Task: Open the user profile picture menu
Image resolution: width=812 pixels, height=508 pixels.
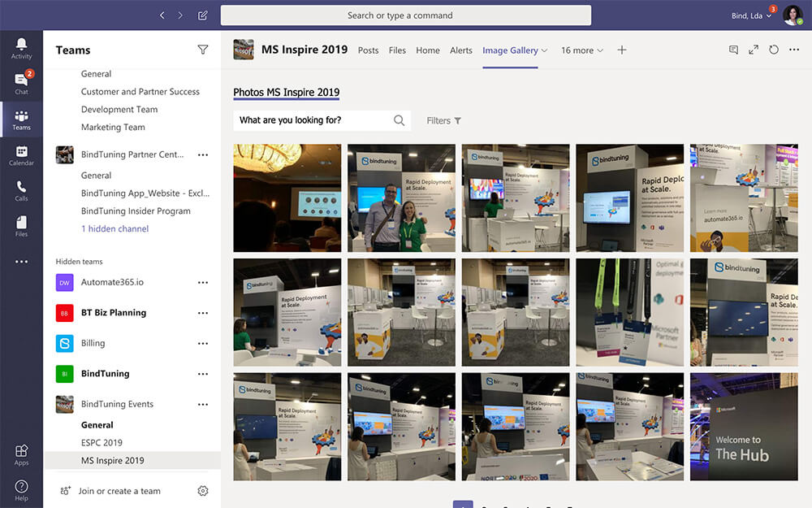Action: (x=793, y=15)
